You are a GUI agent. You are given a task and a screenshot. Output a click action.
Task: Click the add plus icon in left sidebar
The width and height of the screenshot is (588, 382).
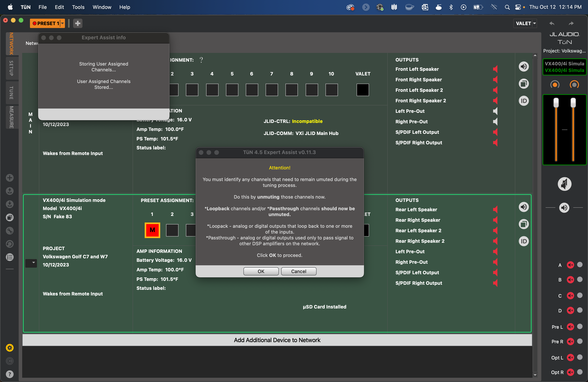(10, 178)
